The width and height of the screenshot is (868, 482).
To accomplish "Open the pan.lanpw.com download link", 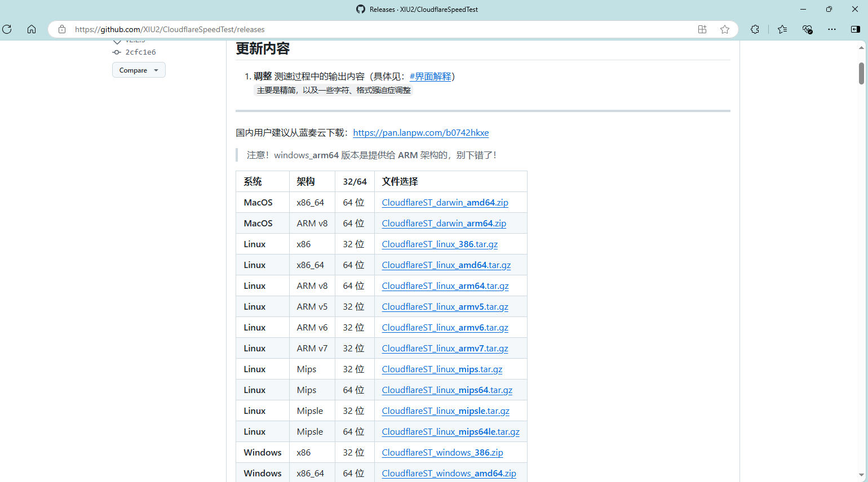I will click(421, 132).
